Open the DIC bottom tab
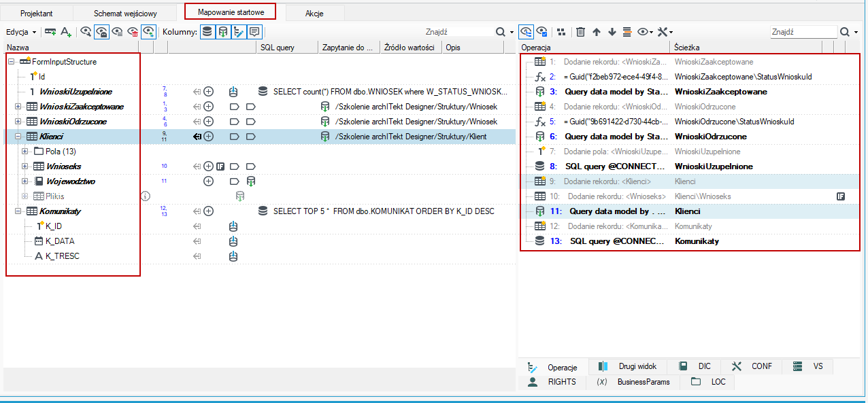 pyautogui.click(x=695, y=366)
